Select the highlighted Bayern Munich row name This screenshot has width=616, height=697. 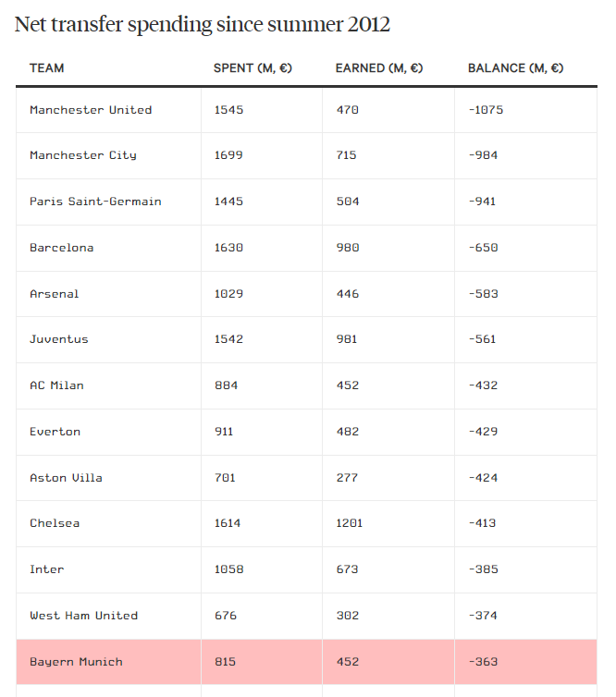pyautogui.click(x=76, y=662)
